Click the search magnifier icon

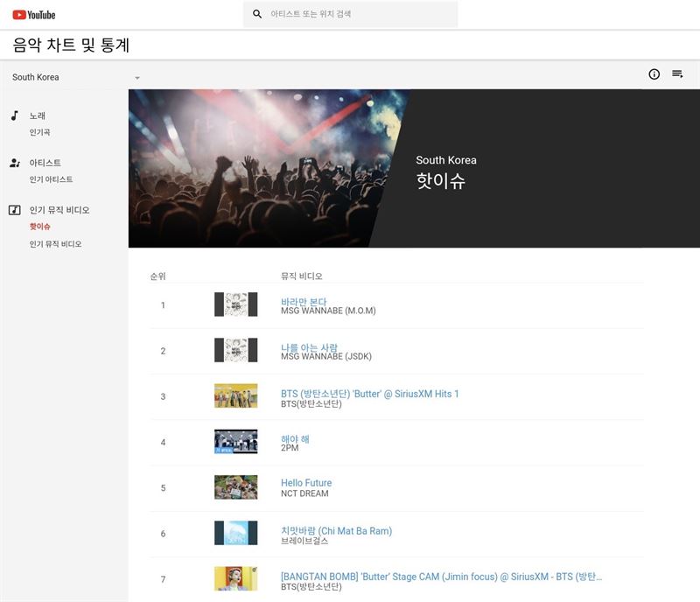[x=257, y=14]
